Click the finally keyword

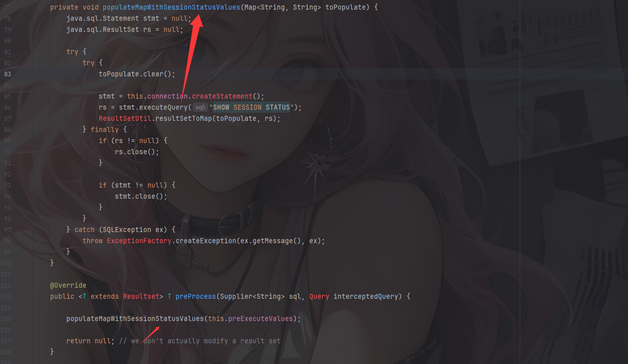[104, 129]
